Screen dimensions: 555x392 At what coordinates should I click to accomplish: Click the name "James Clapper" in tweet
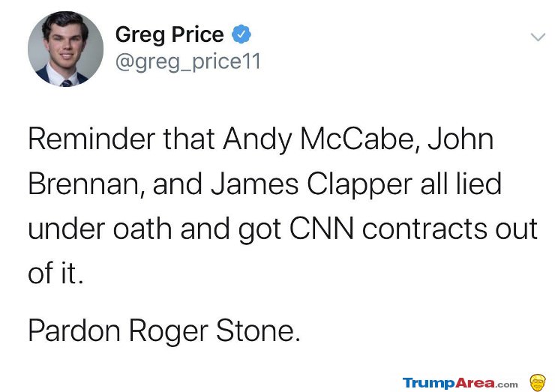(312, 184)
